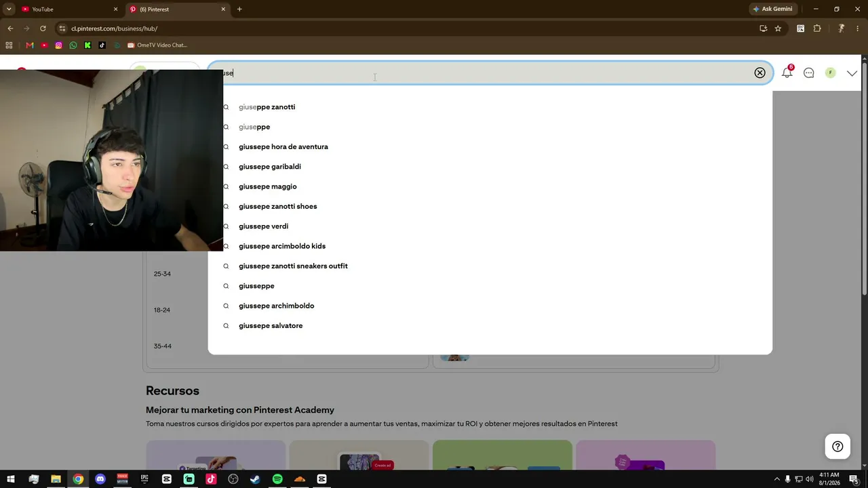The image size is (868, 488).
Task: Open Pinterest notifications bell
Action: (787, 73)
